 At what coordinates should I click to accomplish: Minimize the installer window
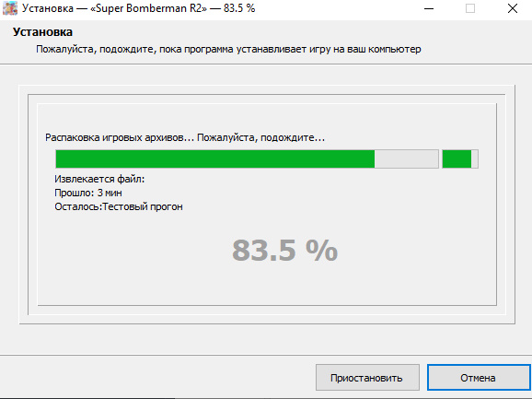tap(429, 9)
